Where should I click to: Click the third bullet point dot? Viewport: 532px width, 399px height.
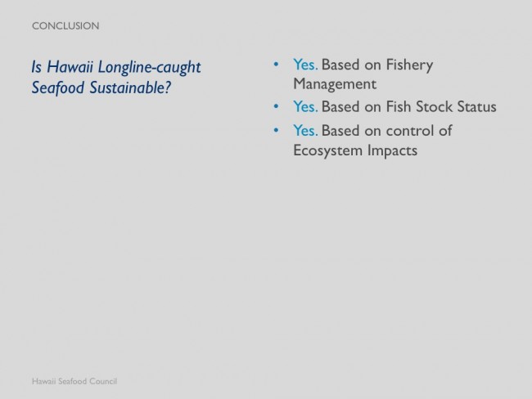click(x=276, y=130)
